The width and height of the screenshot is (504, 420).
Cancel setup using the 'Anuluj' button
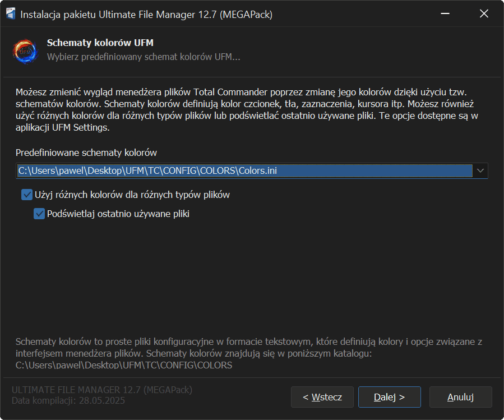tap(460, 397)
